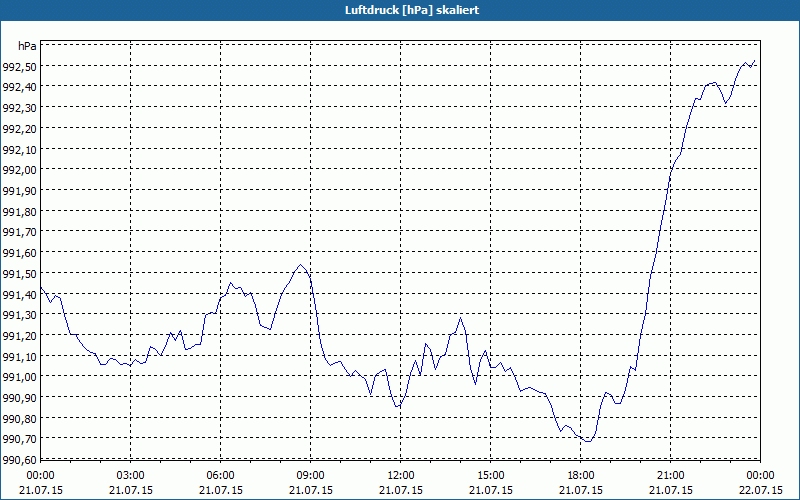
Task: Click the 12:00 time axis label
Action: coord(401,476)
